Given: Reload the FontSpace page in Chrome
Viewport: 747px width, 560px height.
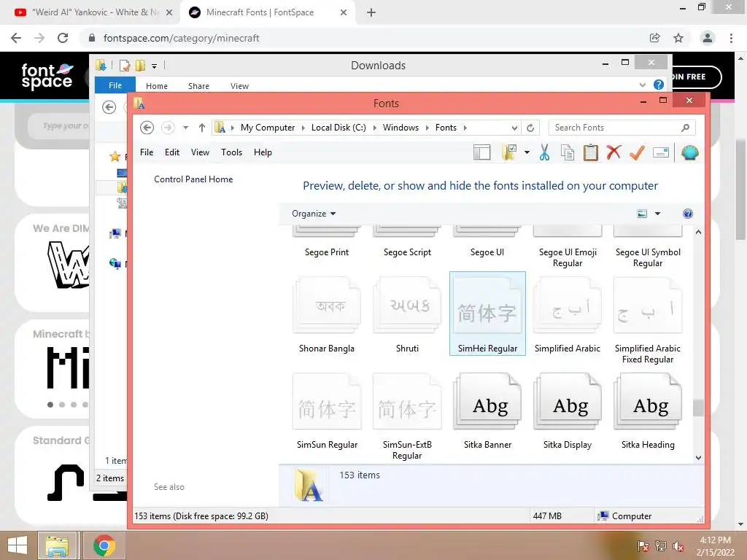Looking at the screenshot, I should coord(63,38).
